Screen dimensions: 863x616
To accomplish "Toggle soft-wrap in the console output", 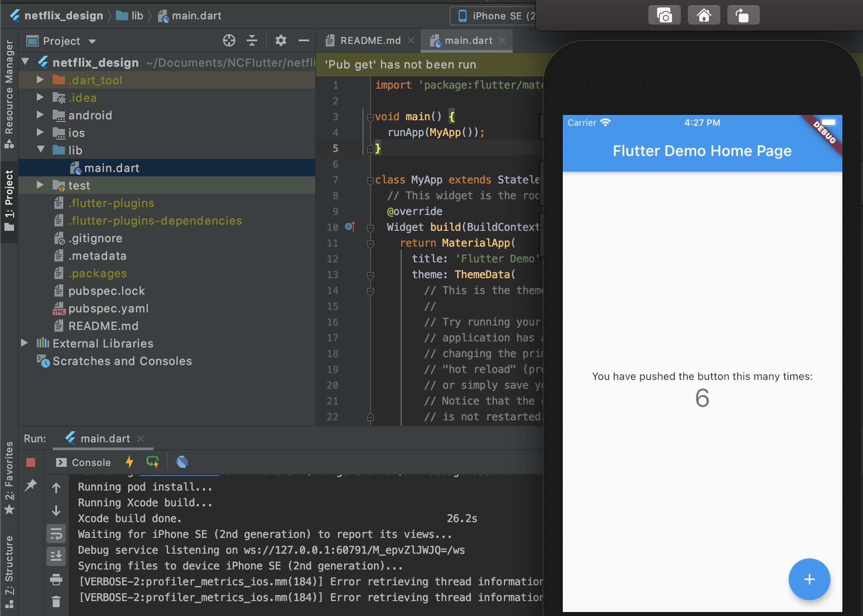I will (56, 533).
